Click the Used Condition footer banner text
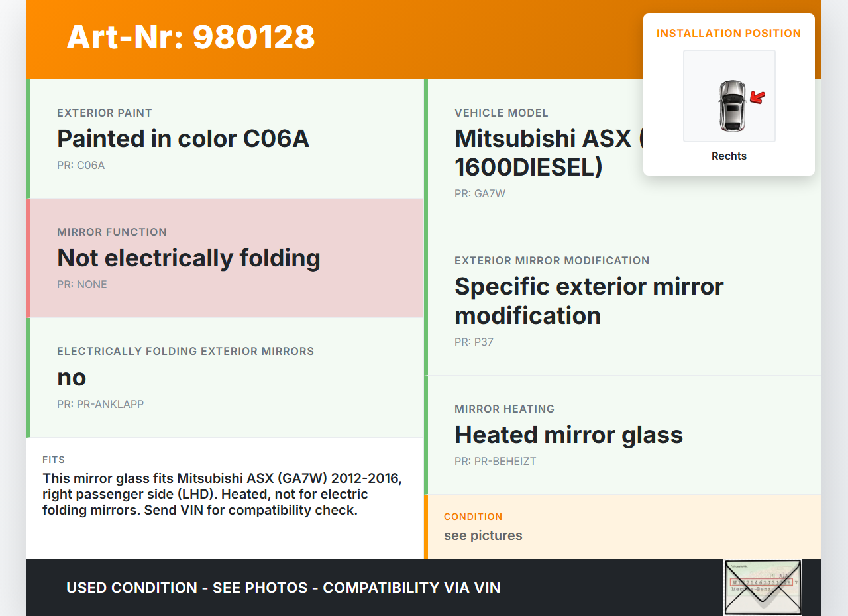Viewport: 848px width, 616px height. [x=283, y=588]
